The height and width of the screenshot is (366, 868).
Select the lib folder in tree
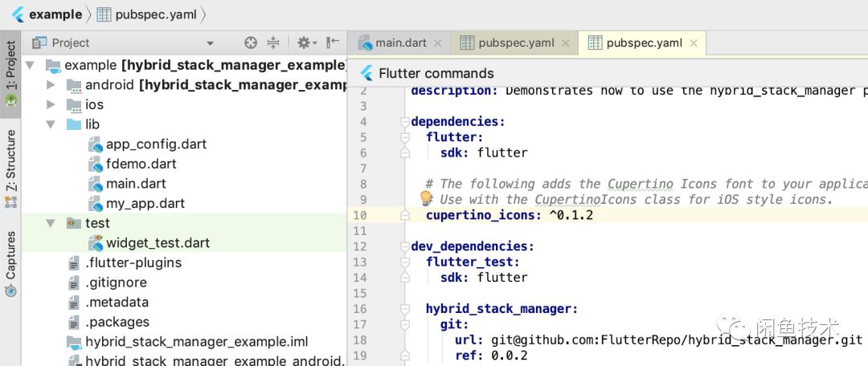(x=92, y=124)
